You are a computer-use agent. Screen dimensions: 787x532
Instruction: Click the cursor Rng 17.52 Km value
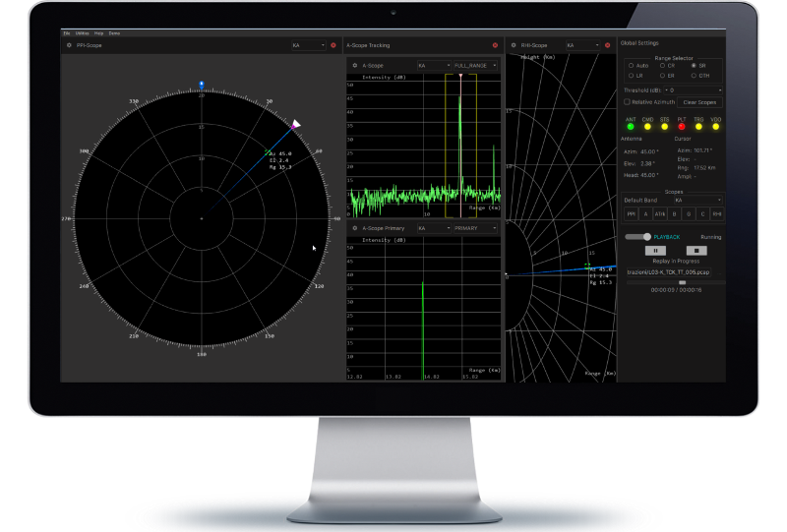click(x=704, y=167)
